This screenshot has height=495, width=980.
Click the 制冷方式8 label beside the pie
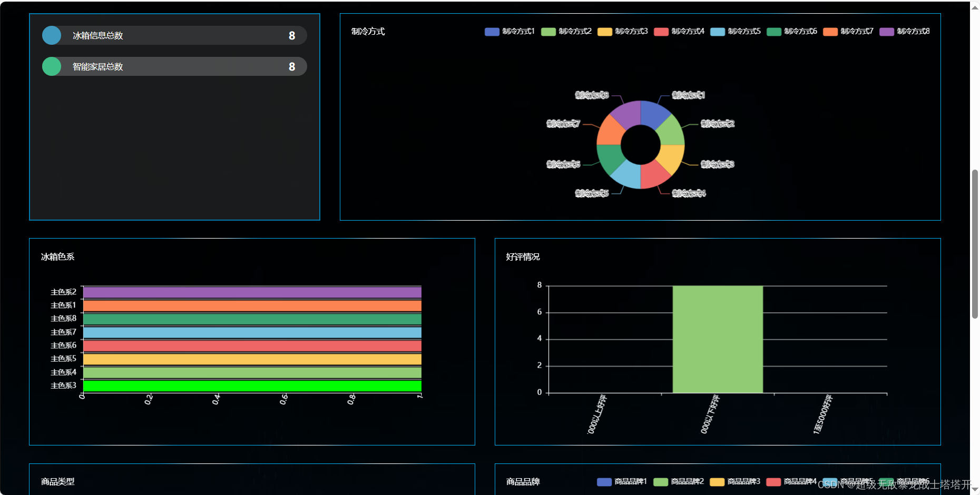click(592, 95)
